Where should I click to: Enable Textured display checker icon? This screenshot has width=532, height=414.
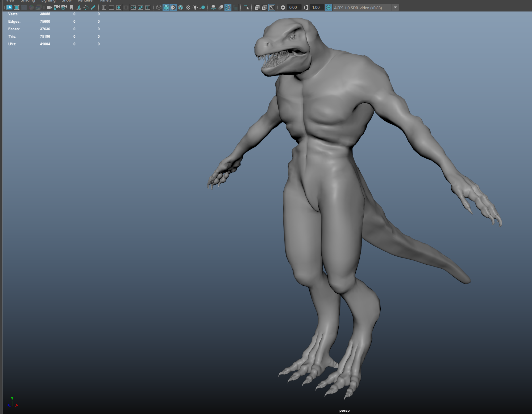tap(188, 7)
